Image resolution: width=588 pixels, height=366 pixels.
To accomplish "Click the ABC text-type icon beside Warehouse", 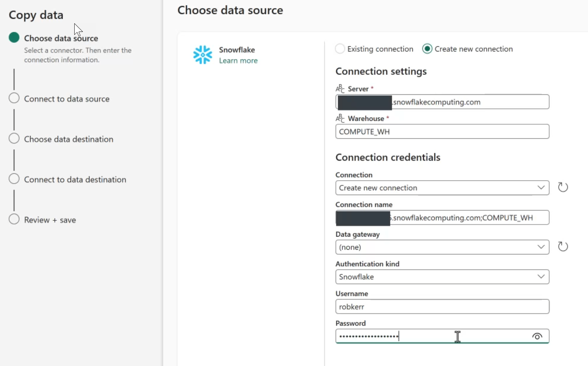I will coord(340,118).
